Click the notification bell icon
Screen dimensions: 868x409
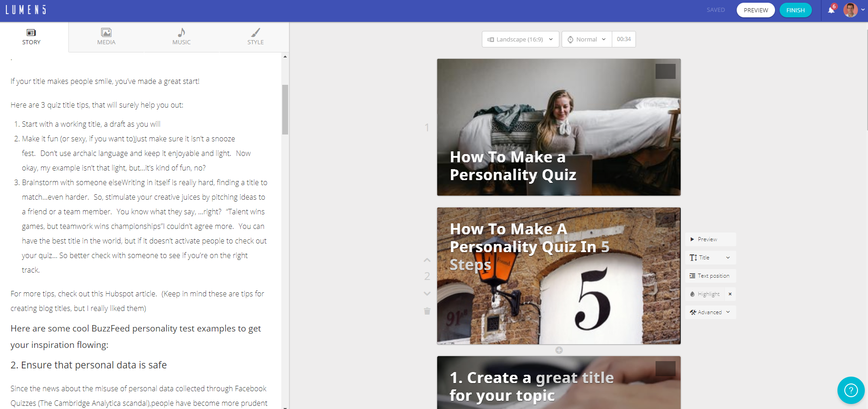coord(831,10)
